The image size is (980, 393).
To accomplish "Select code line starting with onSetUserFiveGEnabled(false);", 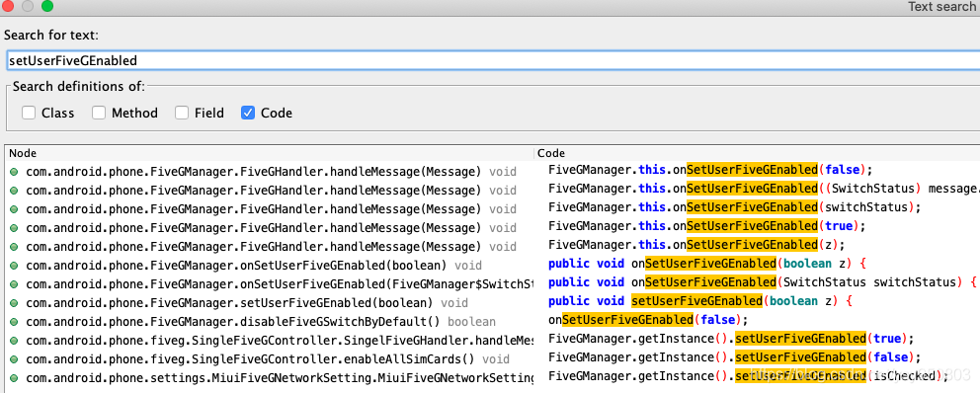I will [x=648, y=319].
